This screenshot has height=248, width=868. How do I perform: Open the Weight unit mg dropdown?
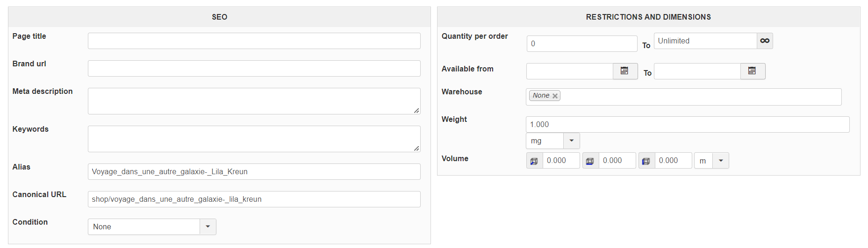click(571, 141)
